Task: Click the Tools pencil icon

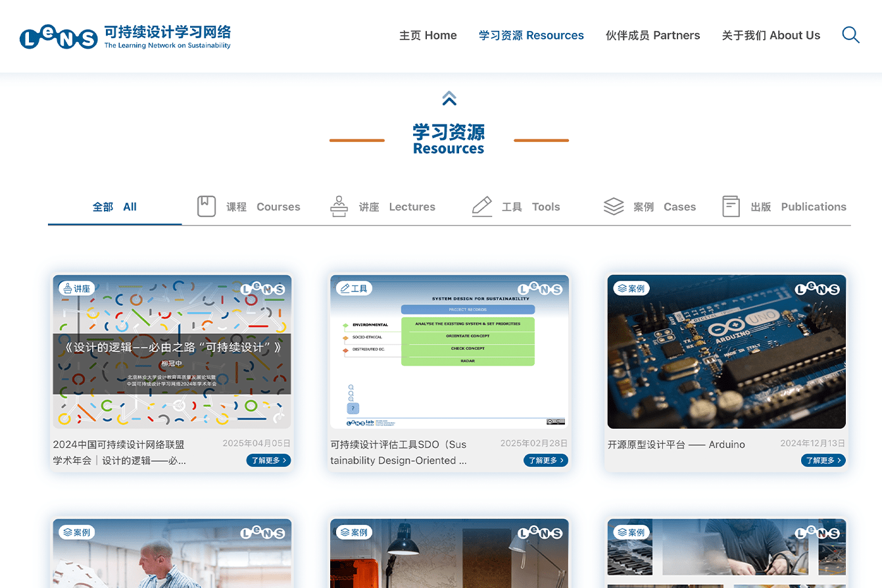Action: 482,207
